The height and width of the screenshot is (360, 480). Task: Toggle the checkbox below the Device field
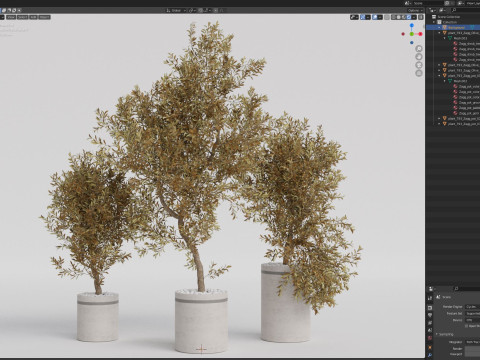point(466,326)
